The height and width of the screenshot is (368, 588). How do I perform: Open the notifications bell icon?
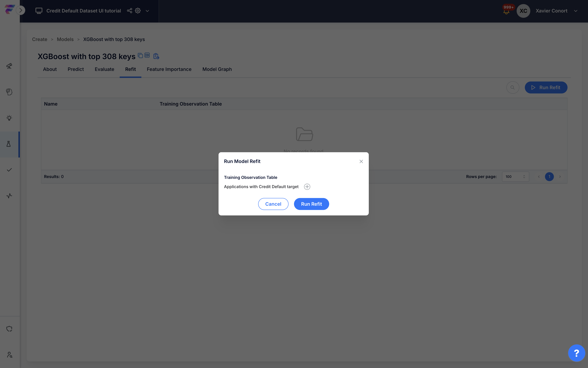click(x=506, y=11)
